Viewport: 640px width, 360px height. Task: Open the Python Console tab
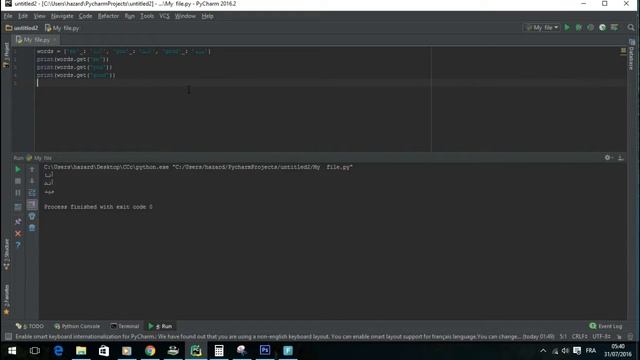pyautogui.click(x=77, y=326)
